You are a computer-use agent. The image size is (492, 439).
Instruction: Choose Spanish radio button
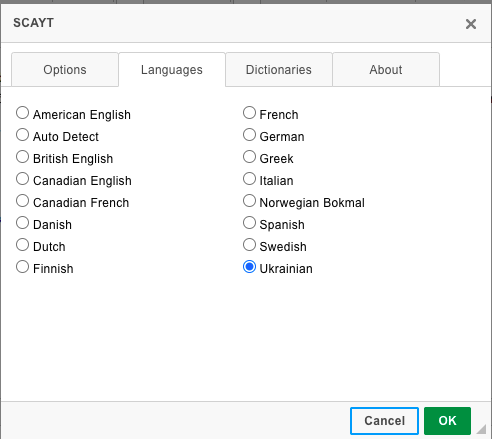(249, 223)
